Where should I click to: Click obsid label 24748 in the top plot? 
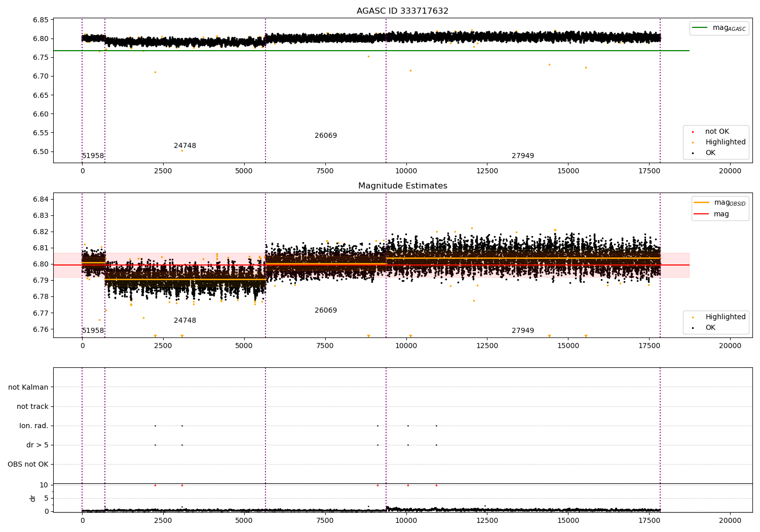coord(185,146)
